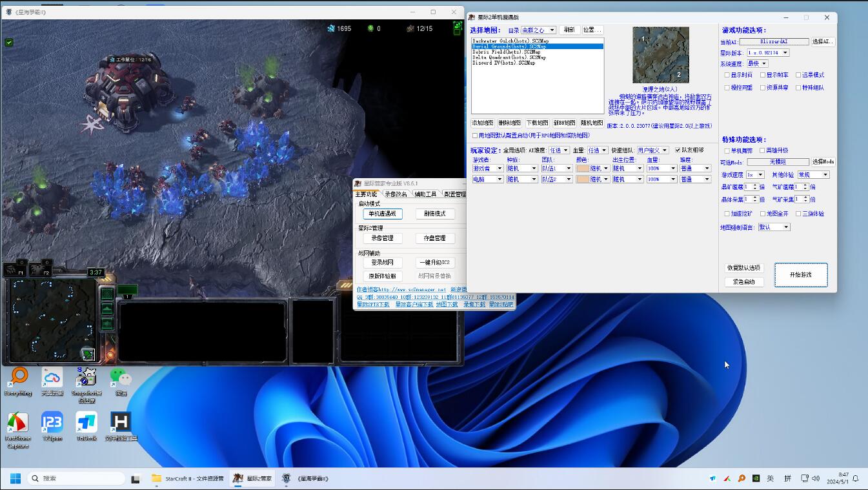
Task: Click the mineral count 1695 resource icon
Action: (331, 28)
